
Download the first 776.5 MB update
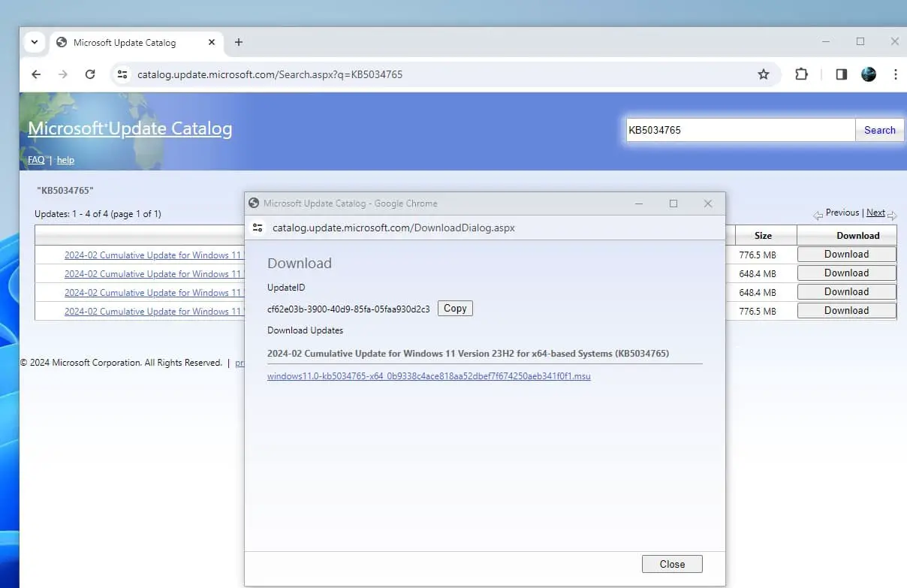coord(846,255)
